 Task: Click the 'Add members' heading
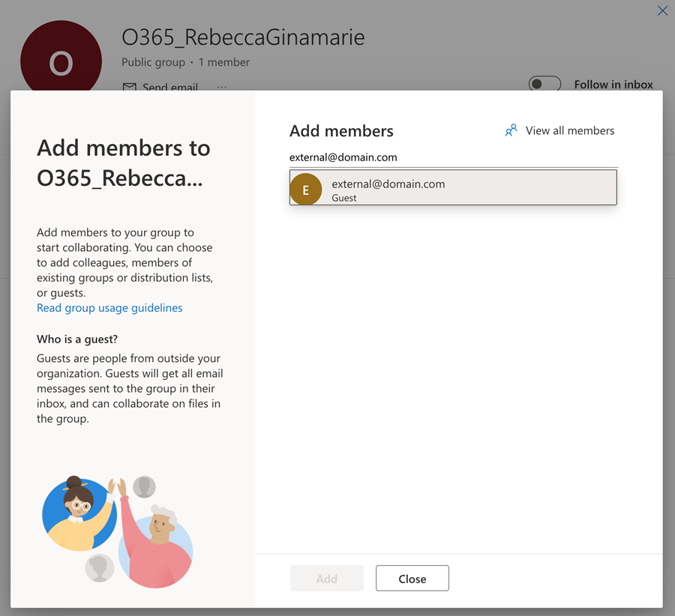(x=341, y=131)
